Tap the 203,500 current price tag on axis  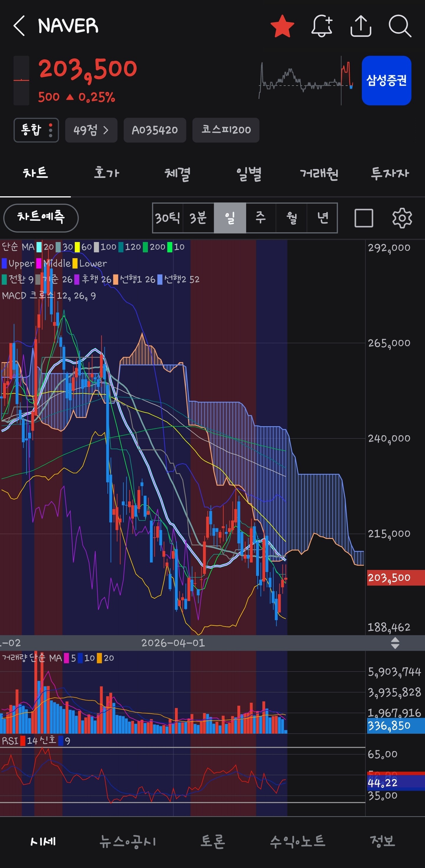coord(396,578)
